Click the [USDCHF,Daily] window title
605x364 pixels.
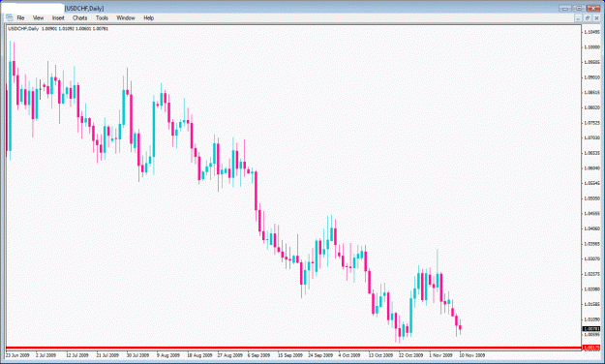coord(84,8)
